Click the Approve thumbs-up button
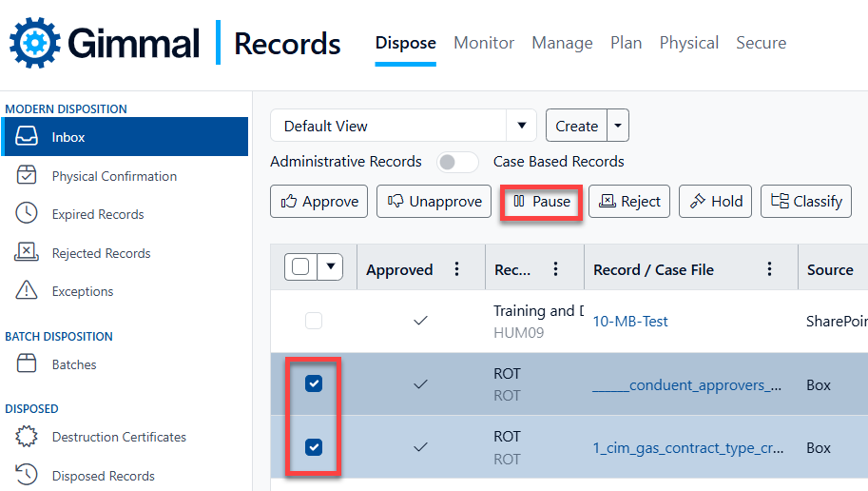 click(319, 202)
